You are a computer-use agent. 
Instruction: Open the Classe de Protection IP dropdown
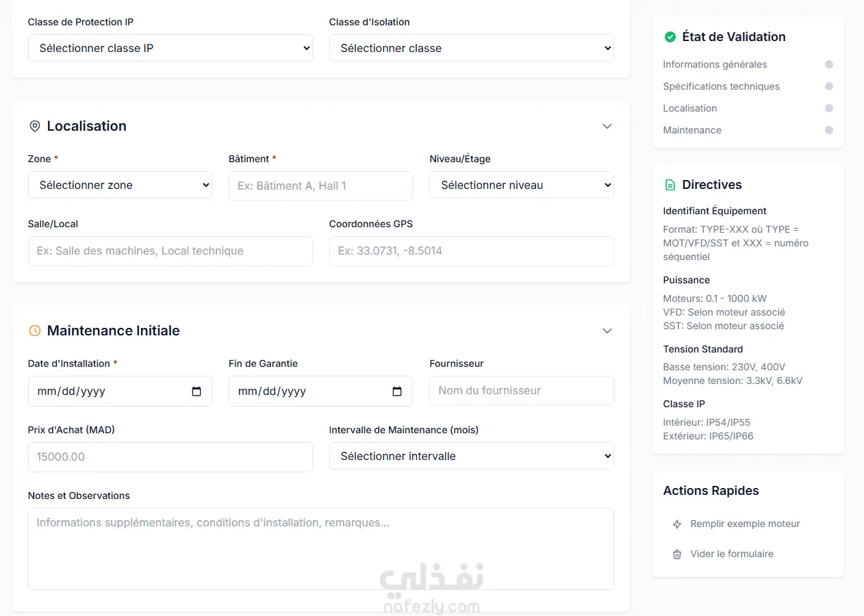click(170, 48)
